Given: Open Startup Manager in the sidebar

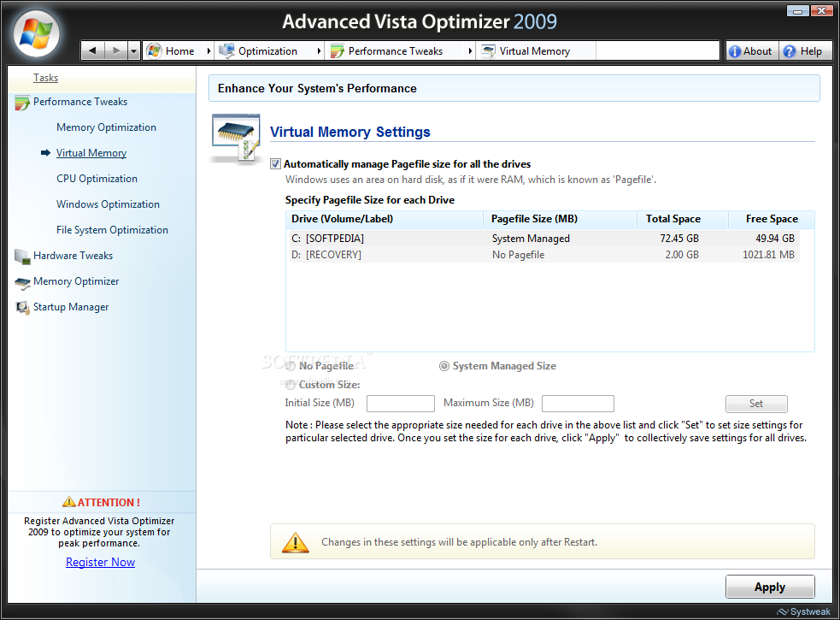Looking at the screenshot, I should [71, 307].
